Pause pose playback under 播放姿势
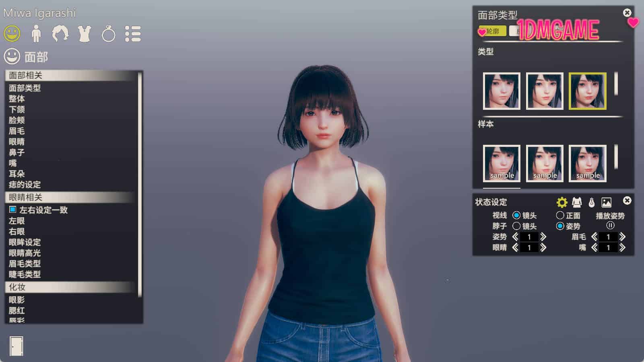Viewport: 644px width, 362px height. [610, 226]
